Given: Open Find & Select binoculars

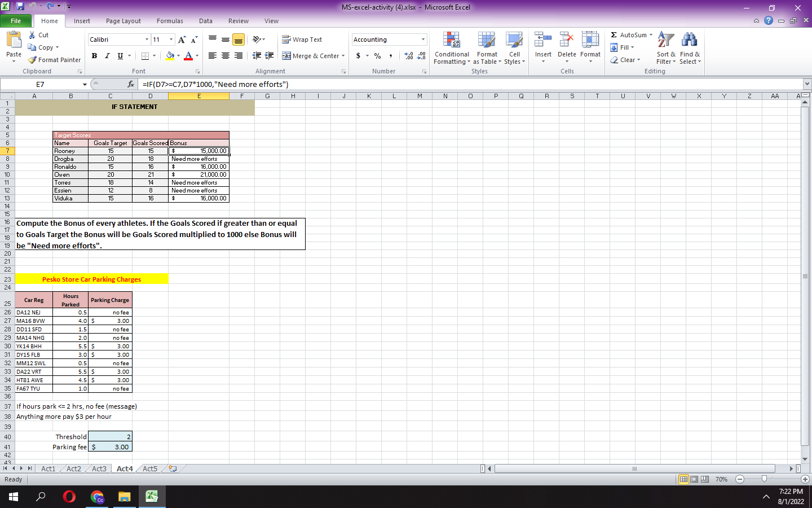Looking at the screenshot, I should coord(690,49).
